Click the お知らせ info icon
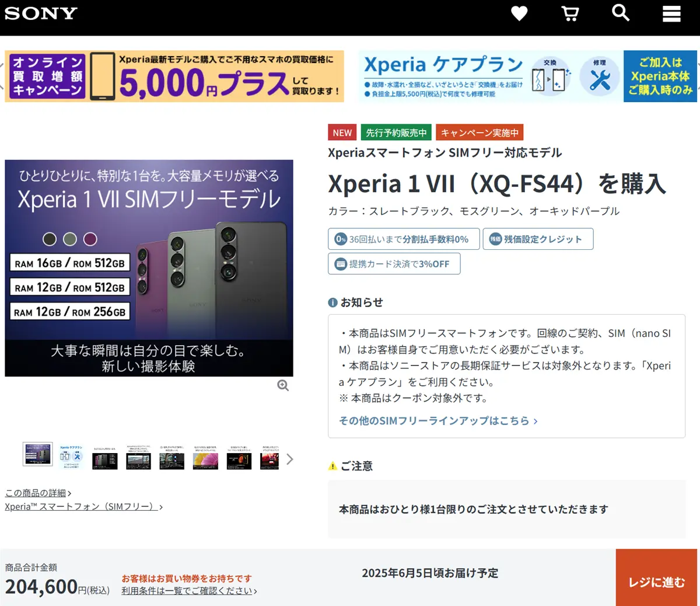 click(332, 302)
